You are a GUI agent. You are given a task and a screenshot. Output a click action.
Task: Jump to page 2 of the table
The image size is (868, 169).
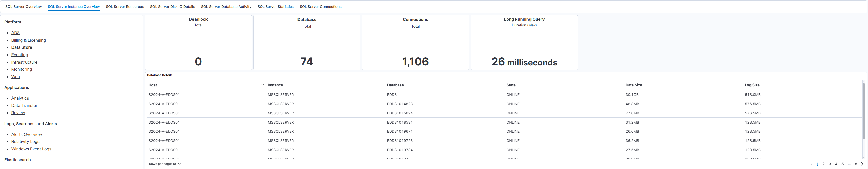tap(824, 164)
